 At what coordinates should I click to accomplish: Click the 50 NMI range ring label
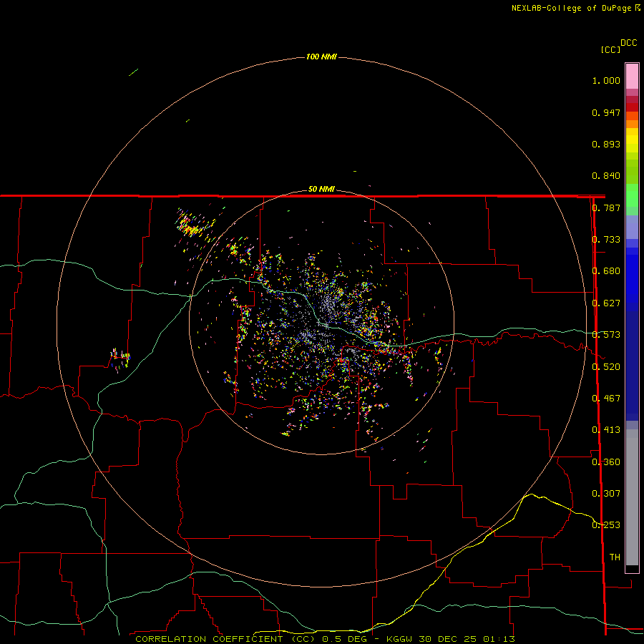[x=321, y=189]
